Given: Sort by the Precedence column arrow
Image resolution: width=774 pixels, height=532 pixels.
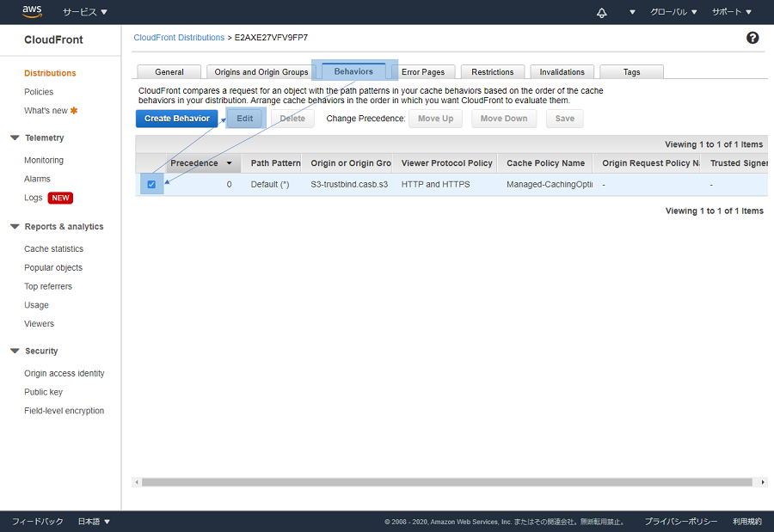Looking at the screenshot, I should [229, 163].
